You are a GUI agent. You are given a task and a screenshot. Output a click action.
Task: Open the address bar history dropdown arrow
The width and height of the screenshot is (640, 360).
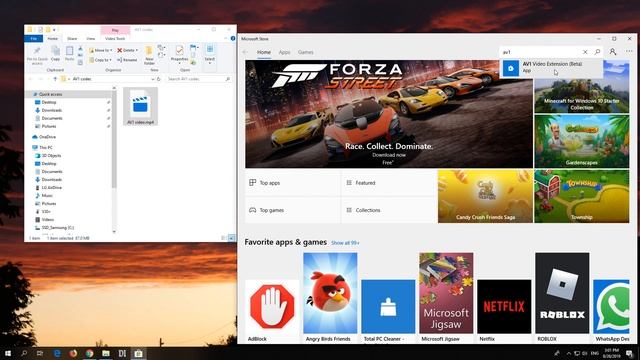click(x=153, y=79)
